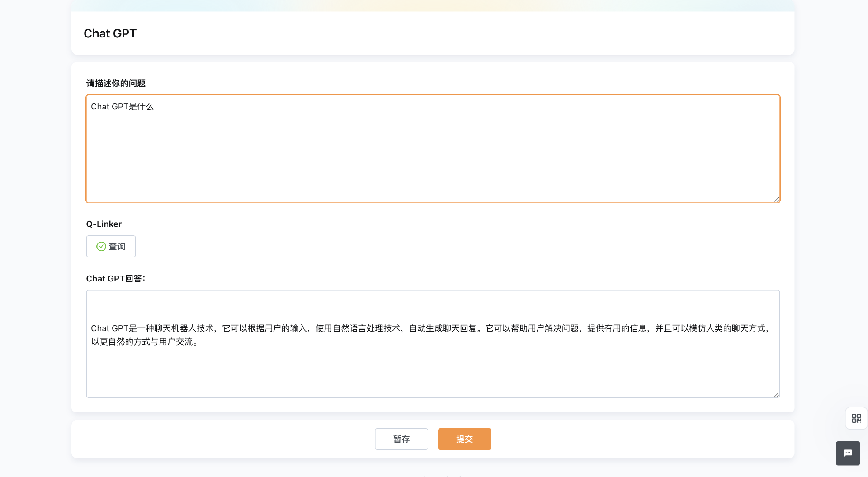Open the QR code icon

(856, 418)
